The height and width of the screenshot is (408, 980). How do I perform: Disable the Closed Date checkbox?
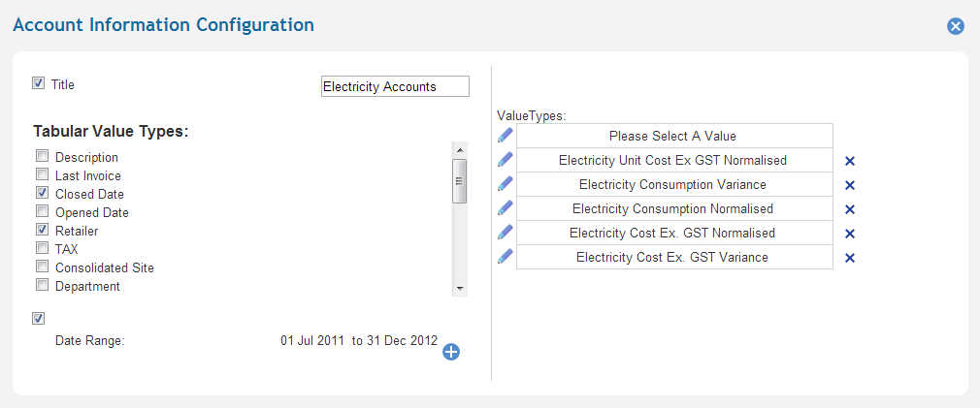42,194
